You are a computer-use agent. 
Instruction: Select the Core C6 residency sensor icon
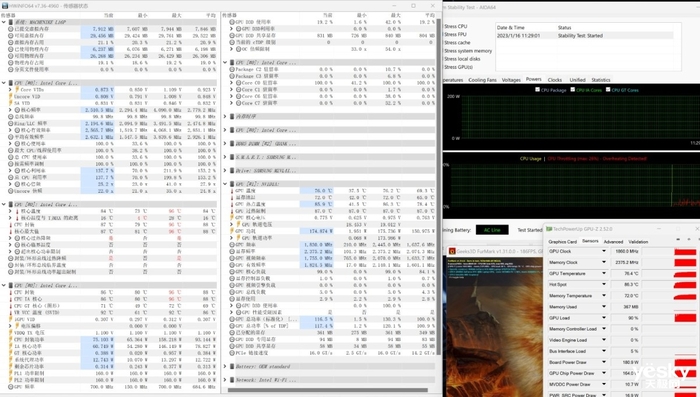(238, 96)
